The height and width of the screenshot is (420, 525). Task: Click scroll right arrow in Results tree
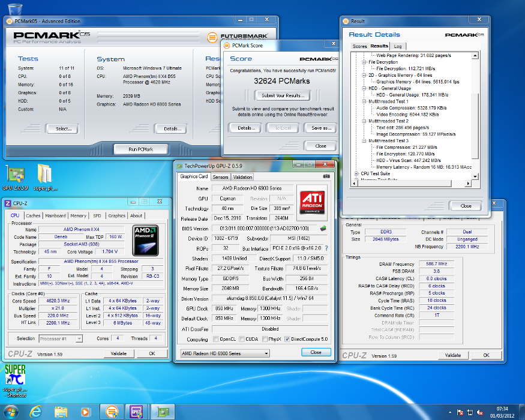(x=469, y=183)
